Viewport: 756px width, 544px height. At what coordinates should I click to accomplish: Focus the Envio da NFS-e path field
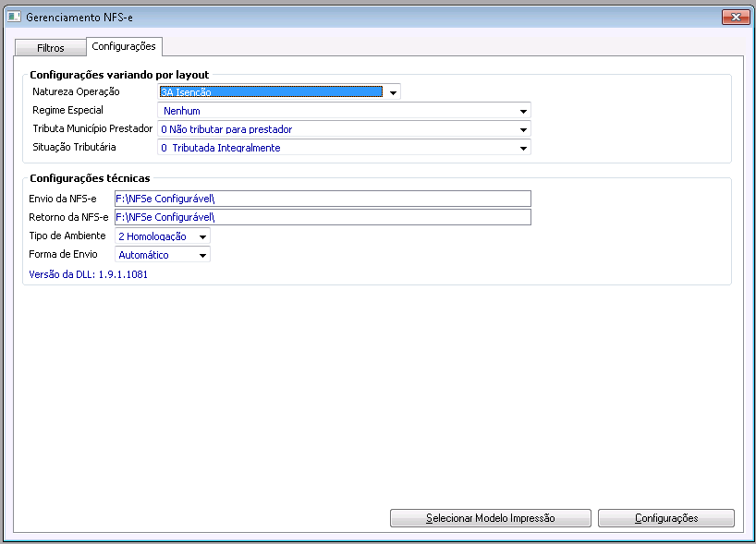coord(322,199)
